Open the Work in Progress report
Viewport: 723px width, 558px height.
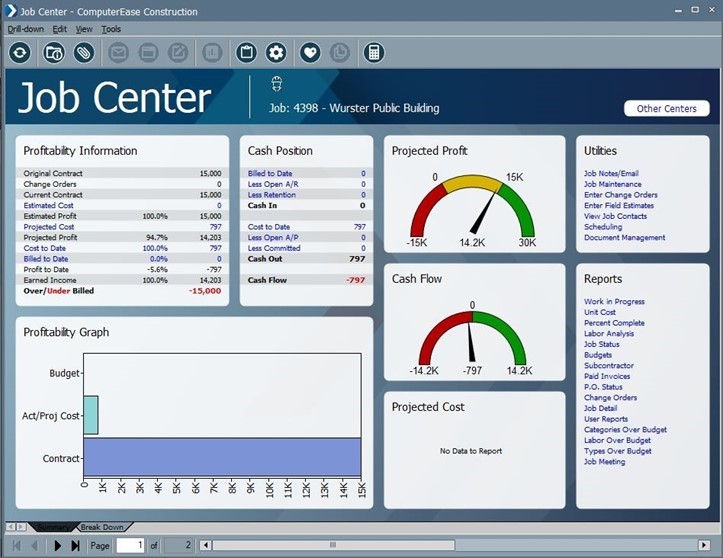click(614, 301)
